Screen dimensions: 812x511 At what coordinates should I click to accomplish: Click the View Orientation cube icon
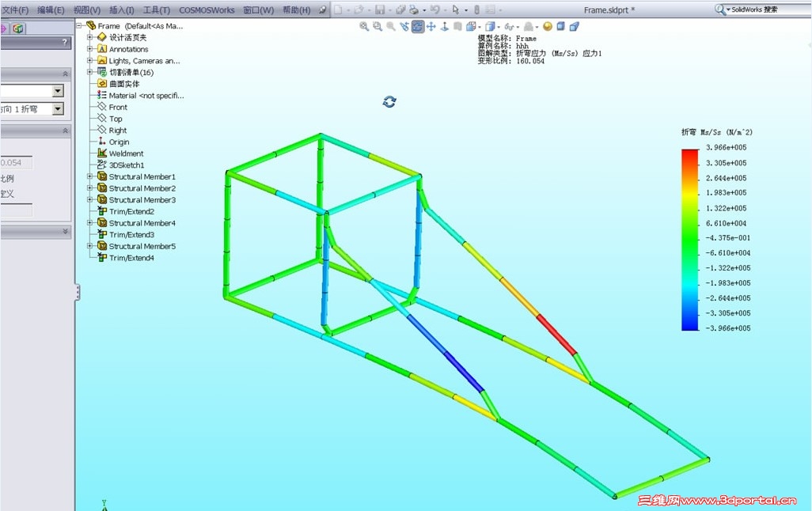click(471, 26)
